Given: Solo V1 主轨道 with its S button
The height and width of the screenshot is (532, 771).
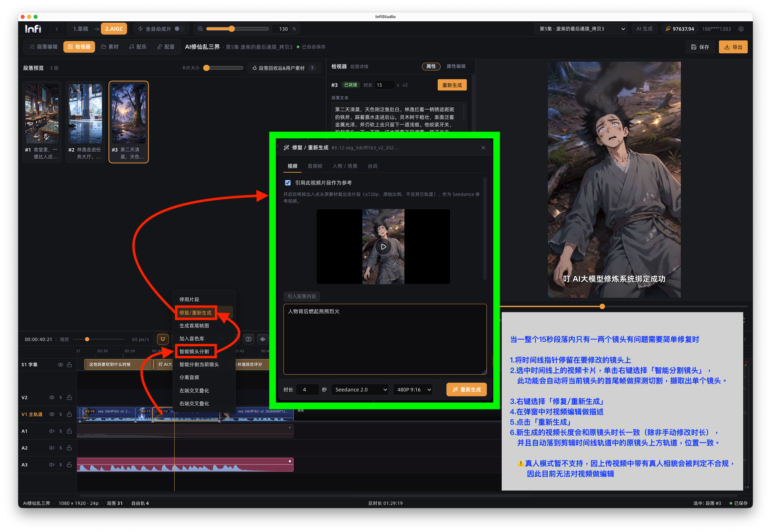Looking at the screenshot, I should click(x=61, y=414).
